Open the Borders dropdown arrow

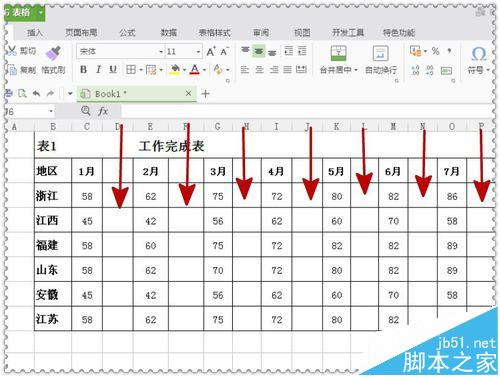pyautogui.click(x=141, y=70)
